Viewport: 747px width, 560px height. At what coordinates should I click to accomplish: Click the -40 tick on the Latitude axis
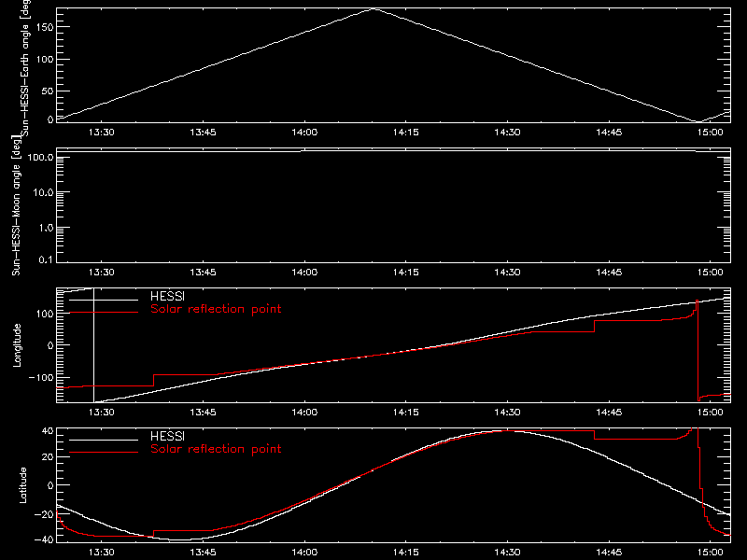tap(44, 539)
